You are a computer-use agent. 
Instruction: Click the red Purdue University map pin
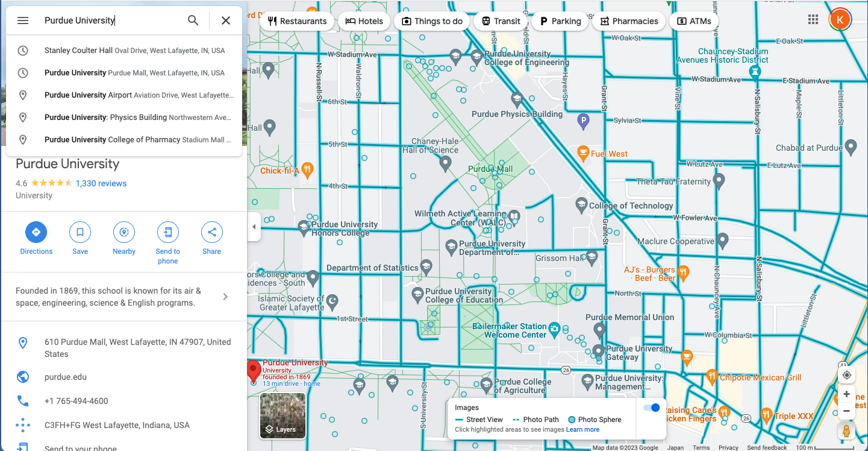pos(254,370)
